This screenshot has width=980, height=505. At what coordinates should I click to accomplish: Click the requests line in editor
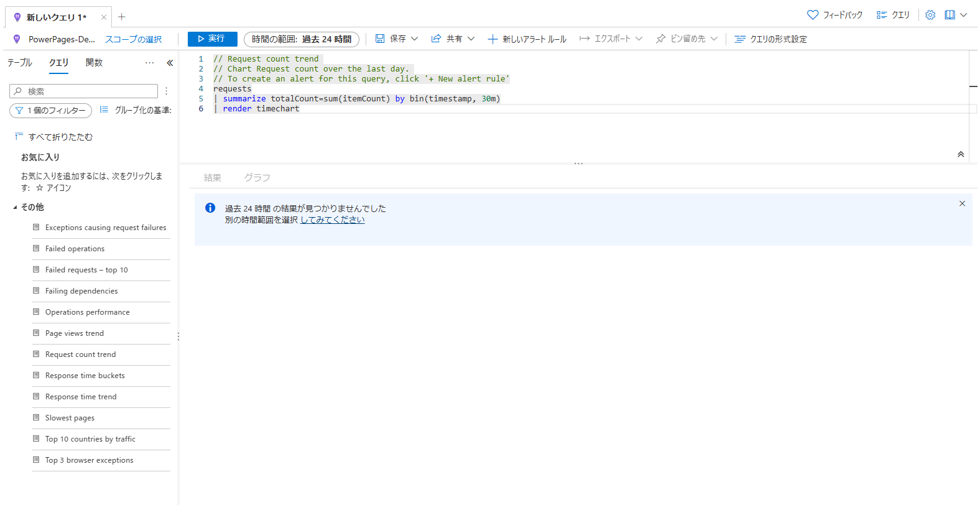(233, 89)
